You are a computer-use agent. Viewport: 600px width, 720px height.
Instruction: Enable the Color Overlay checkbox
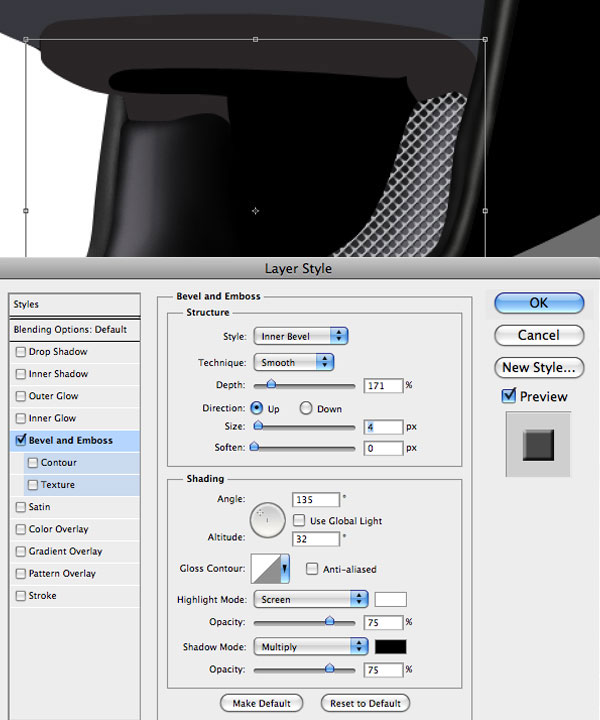click(20, 529)
